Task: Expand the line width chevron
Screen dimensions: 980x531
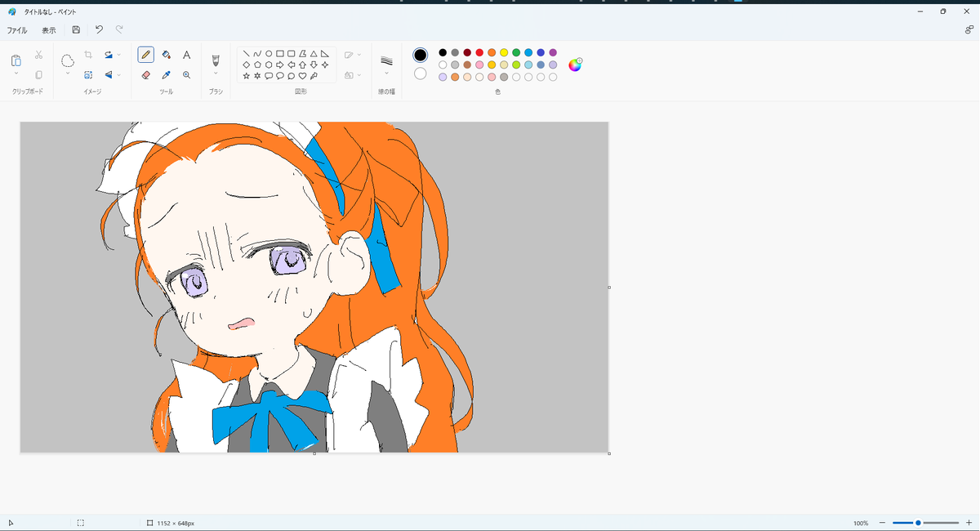Action: click(x=387, y=74)
